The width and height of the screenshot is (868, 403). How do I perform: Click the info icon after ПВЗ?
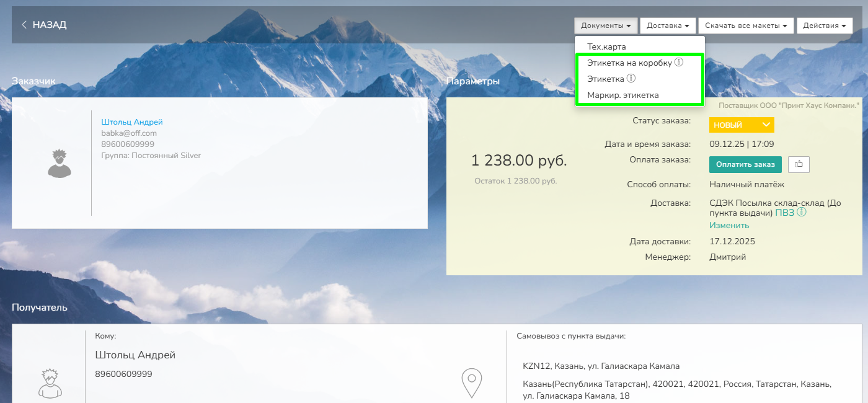[x=802, y=213]
